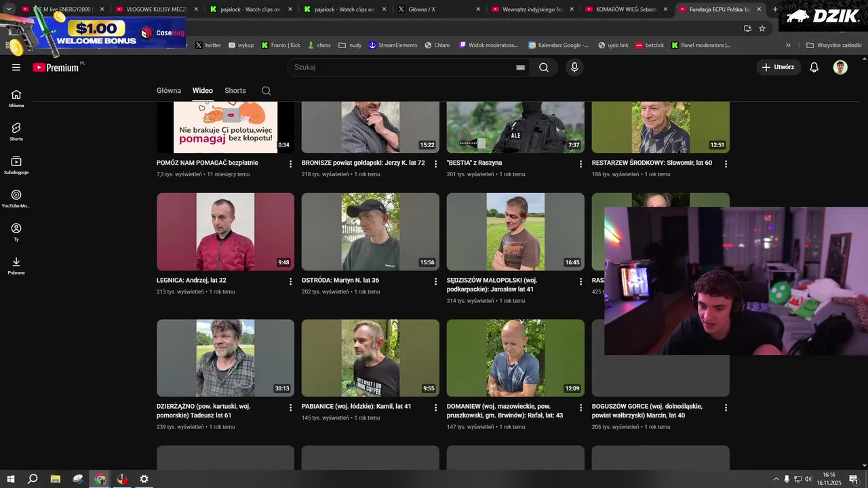
Task: Click the Utwórz create button
Action: tap(778, 67)
